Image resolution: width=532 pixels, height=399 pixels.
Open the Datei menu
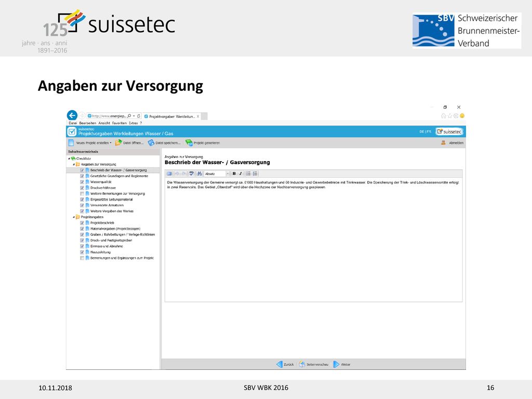point(73,123)
